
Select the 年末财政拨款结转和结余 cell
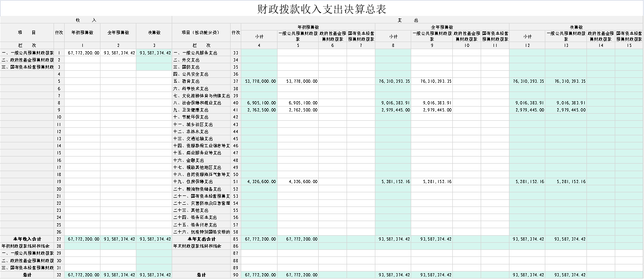tap(201, 246)
